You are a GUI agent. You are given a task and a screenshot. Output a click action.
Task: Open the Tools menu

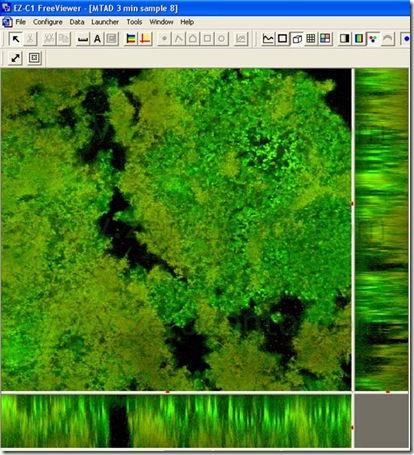134,22
